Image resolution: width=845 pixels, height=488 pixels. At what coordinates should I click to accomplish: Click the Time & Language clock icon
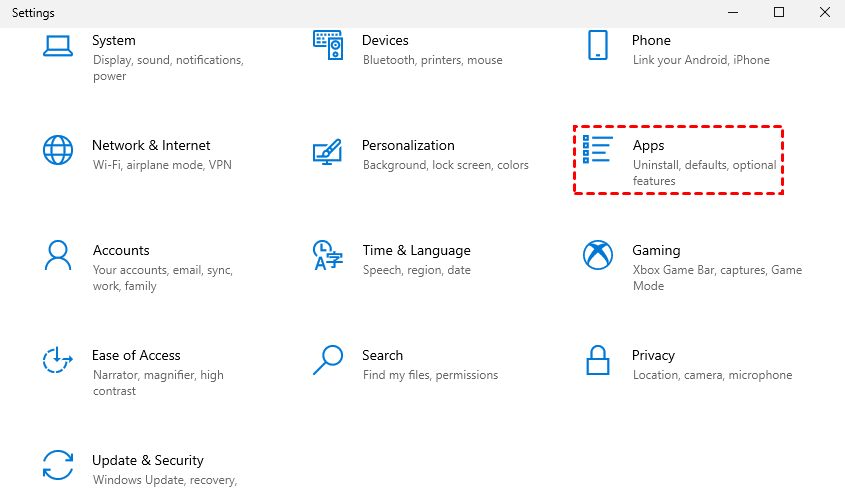(324, 256)
